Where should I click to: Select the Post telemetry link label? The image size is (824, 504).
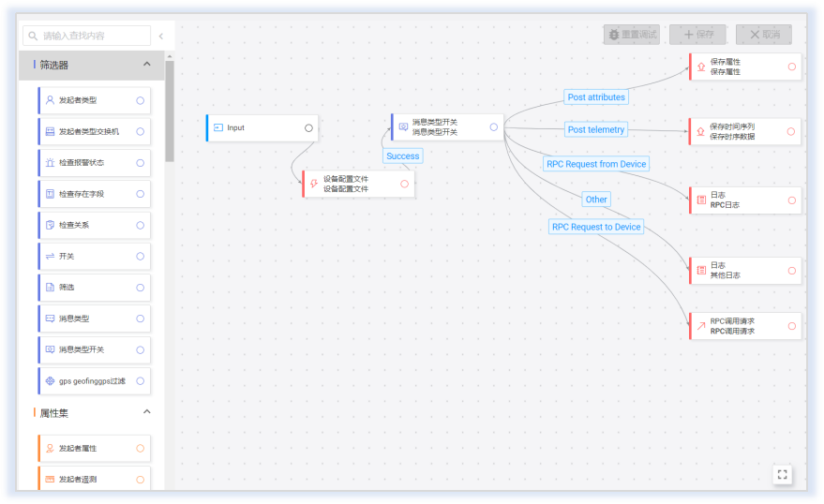click(x=596, y=129)
